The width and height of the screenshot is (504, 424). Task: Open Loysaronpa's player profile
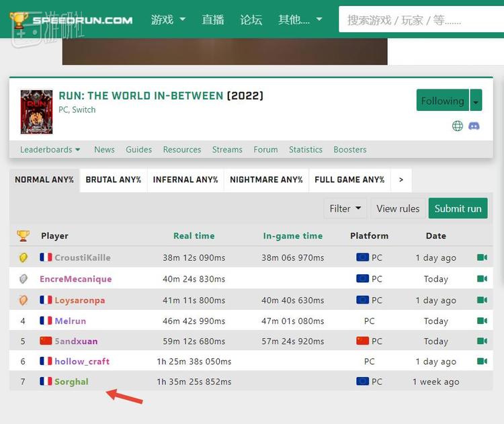click(x=80, y=300)
